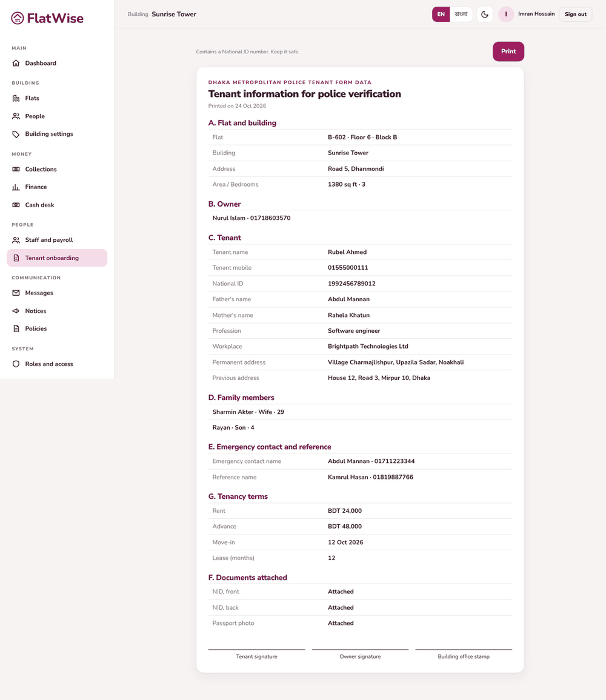Switch language to বাংলা
Viewport: 606px width, 700px height.
[461, 15]
